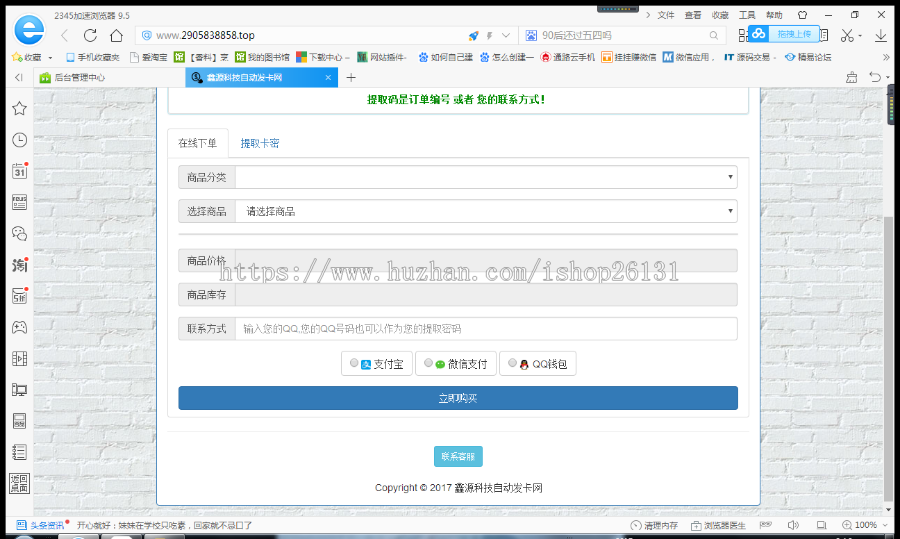The image size is (900, 539).
Task: Open the 工具 menu
Action: click(x=747, y=15)
